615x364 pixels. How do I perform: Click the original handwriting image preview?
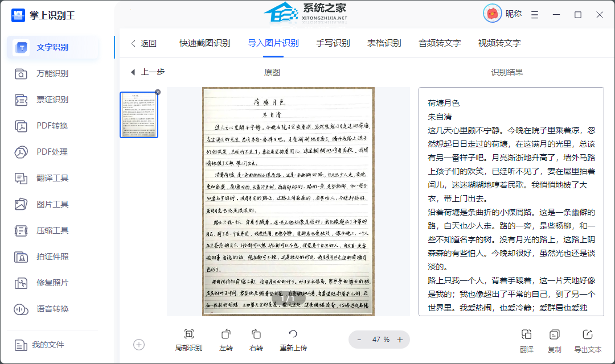(x=288, y=201)
